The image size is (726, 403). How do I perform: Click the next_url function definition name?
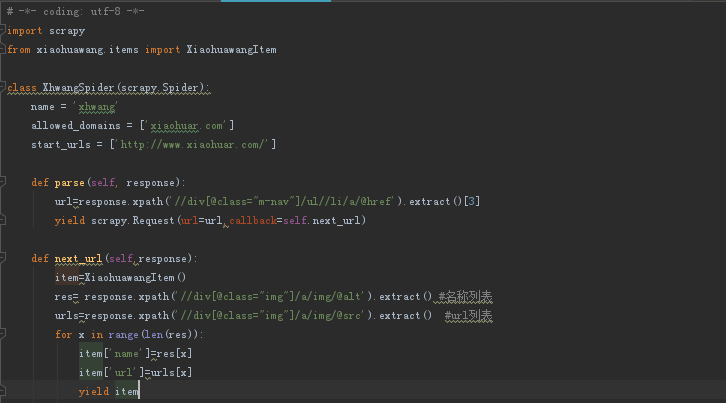tap(78, 258)
